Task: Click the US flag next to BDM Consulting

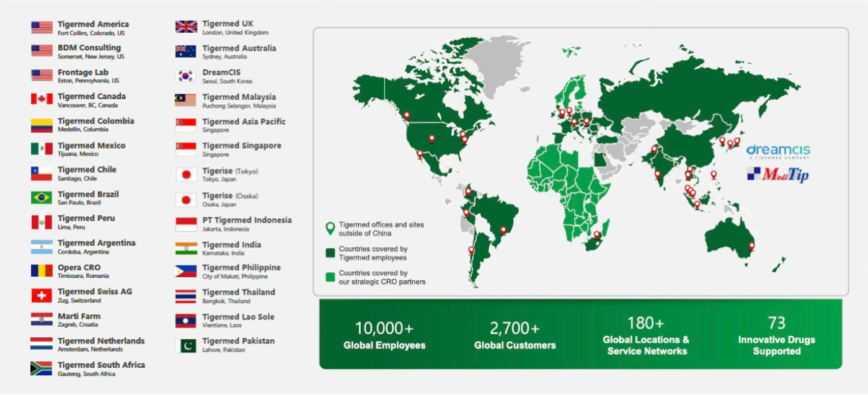Action: point(42,51)
